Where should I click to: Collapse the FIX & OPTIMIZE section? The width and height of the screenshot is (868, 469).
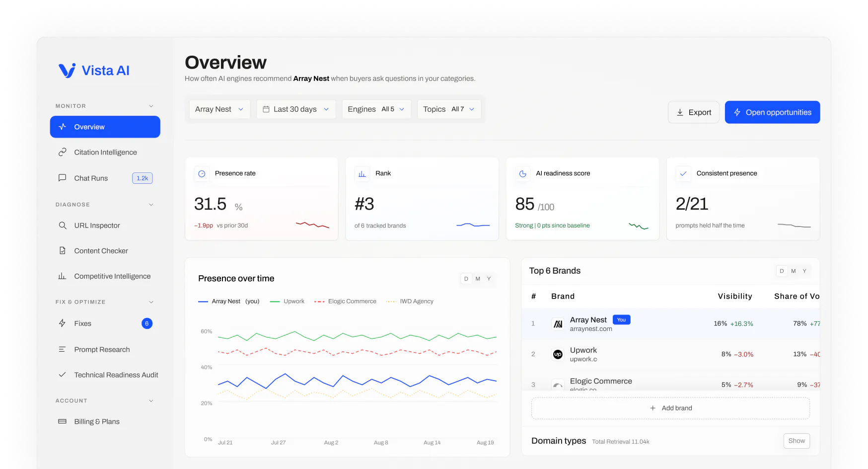coord(151,302)
